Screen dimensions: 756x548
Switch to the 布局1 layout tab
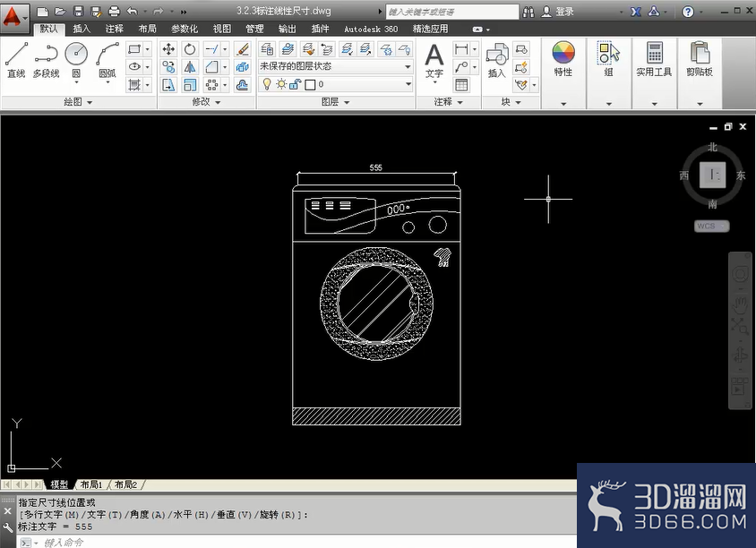click(91, 484)
